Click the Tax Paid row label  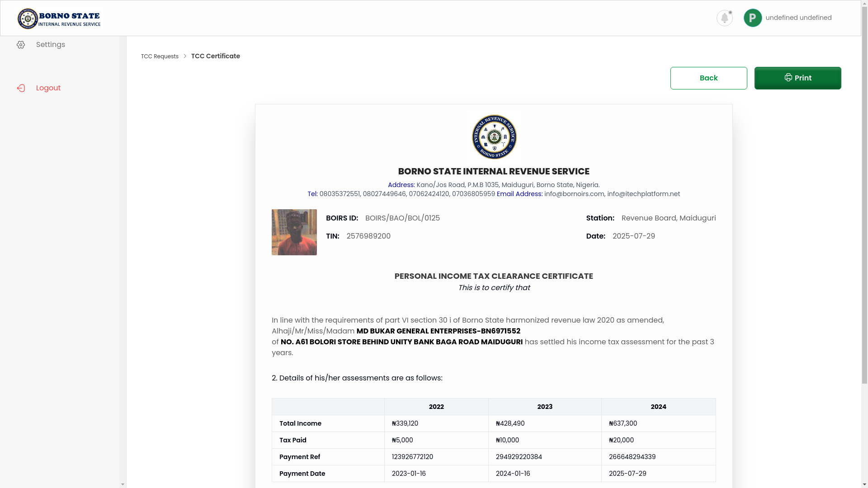292,440
